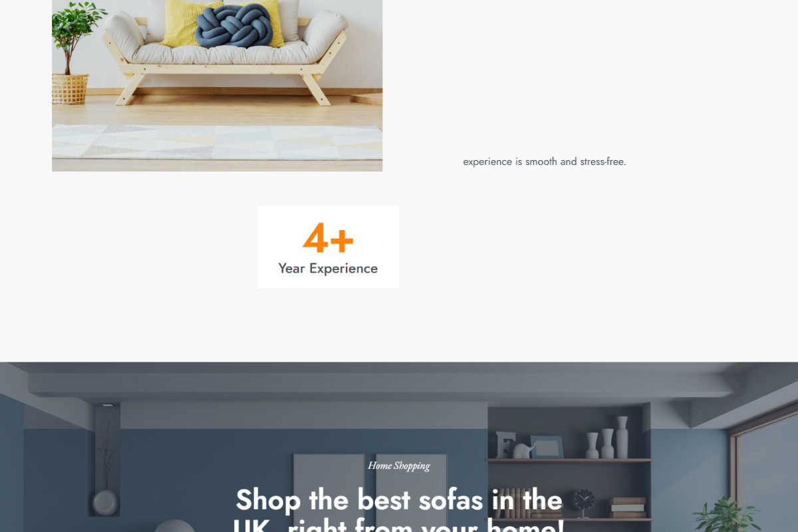The height and width of the screenshot is (532, 798).
Task: Click the small clock on the shelf
Action: [x=583, y=503]
